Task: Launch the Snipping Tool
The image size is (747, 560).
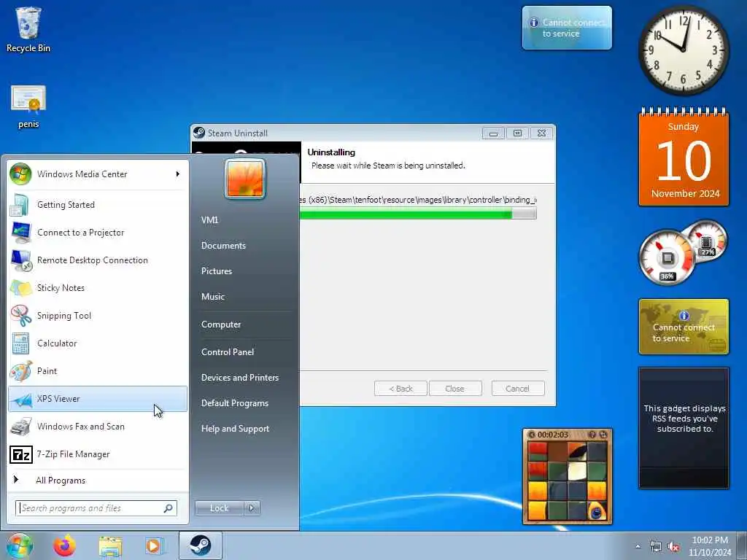Action: 98,315
